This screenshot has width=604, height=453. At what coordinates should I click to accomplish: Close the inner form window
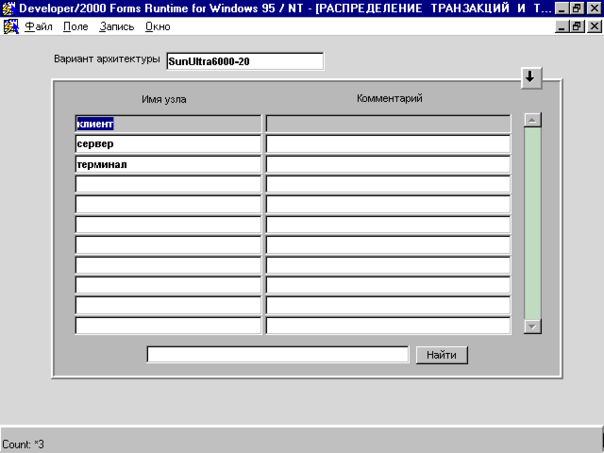[x=594, y=27]
